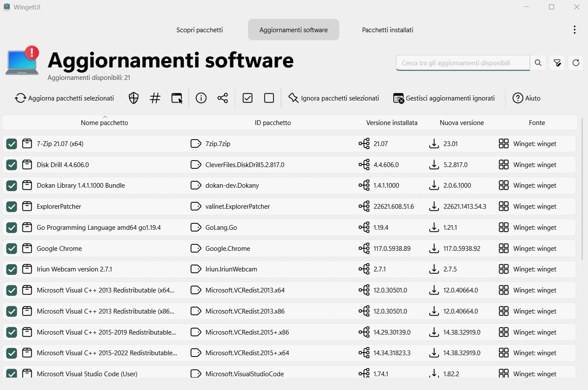The height and width of the screenshot is (390, 588).
Task: Select Microsoft.VCRedist.2013.x86 ID text
Action: (x=245, y=311)
